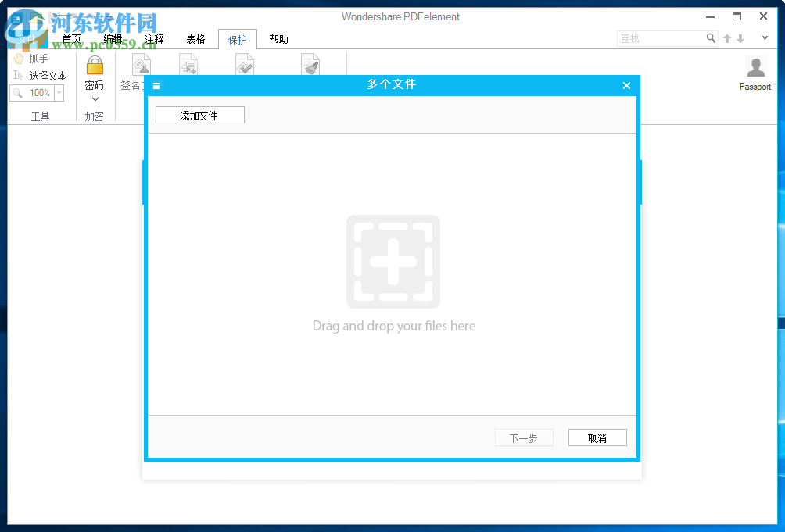Click the Passport account icon

click(755, 67)
